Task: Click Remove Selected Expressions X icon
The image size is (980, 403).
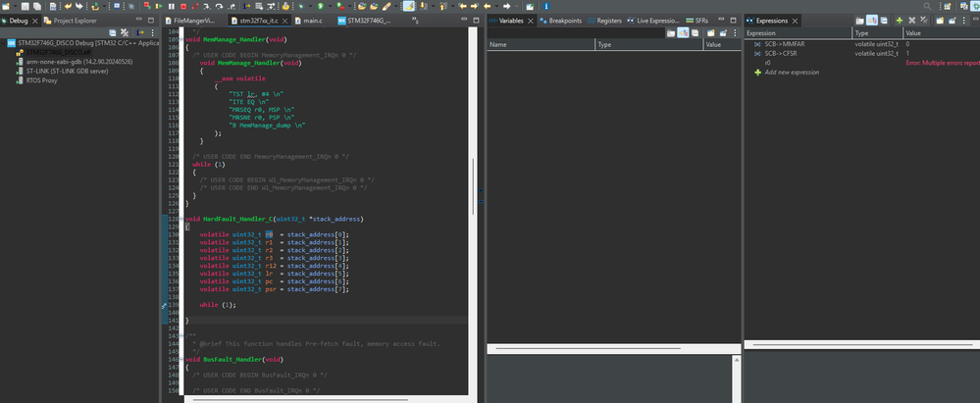Action: [911, 20]
